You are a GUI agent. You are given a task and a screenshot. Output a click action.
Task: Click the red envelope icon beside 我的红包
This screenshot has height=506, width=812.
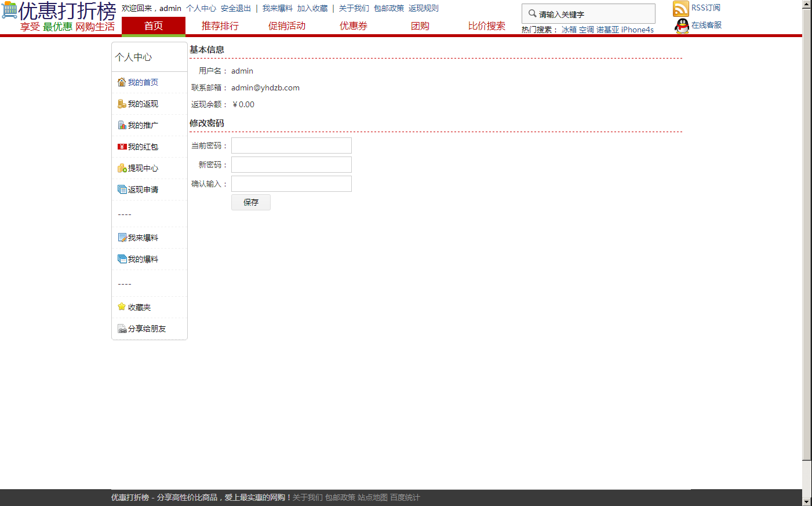tap(122, 147)
